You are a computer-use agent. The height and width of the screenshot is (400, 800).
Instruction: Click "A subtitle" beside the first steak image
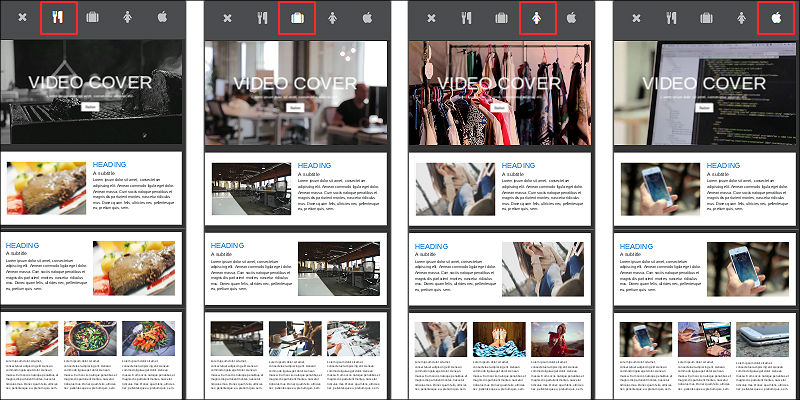click(104, 173)
